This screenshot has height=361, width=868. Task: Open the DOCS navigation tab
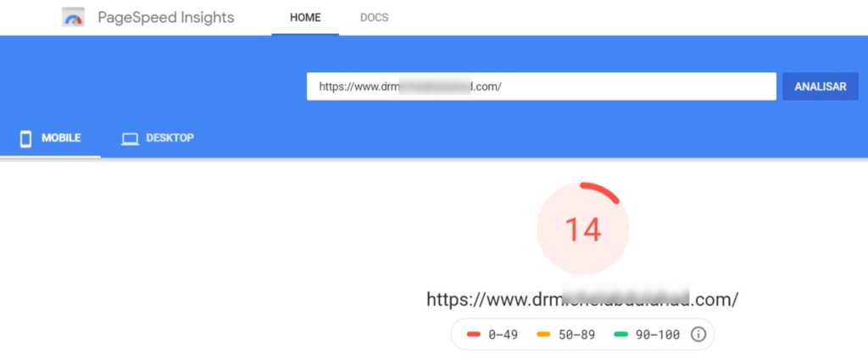(374, 18)
